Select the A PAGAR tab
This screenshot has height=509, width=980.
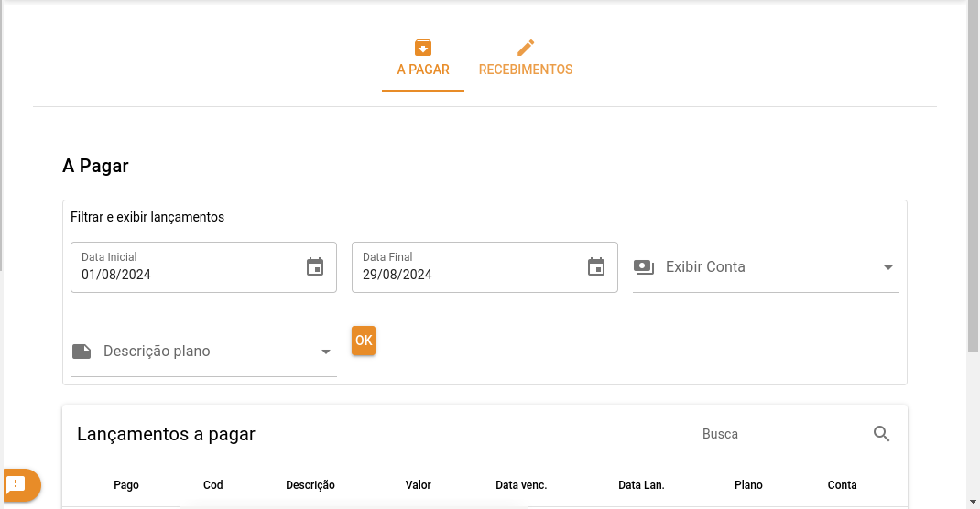423,70
